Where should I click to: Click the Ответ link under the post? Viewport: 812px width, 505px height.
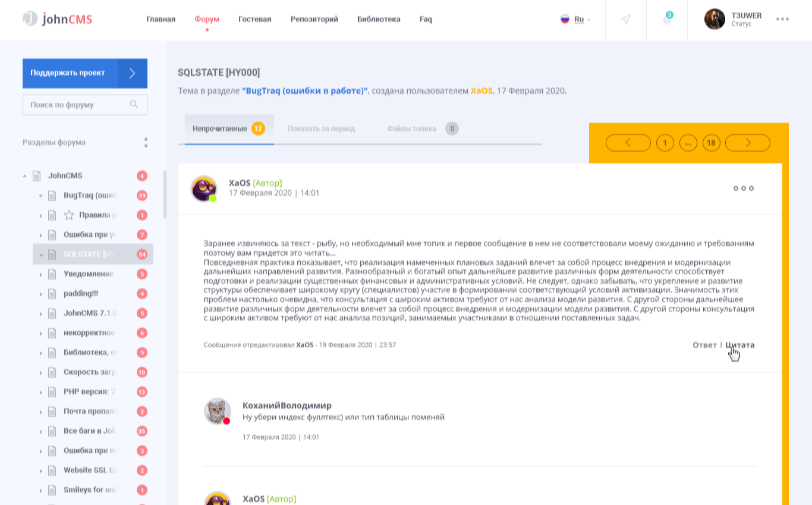(x=704, y=345)
